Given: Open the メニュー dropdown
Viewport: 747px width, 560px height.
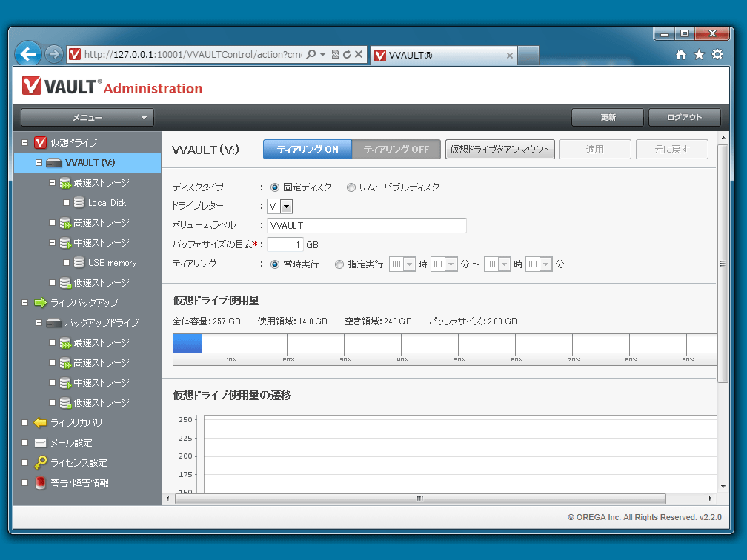Looking at the screenshot, I should coord(87,118).
